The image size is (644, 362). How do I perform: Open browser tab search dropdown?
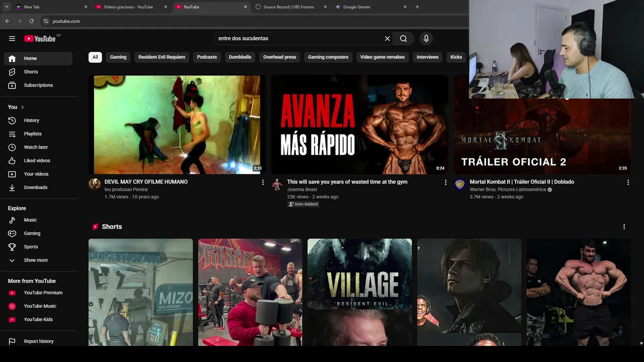click(7, 7)
